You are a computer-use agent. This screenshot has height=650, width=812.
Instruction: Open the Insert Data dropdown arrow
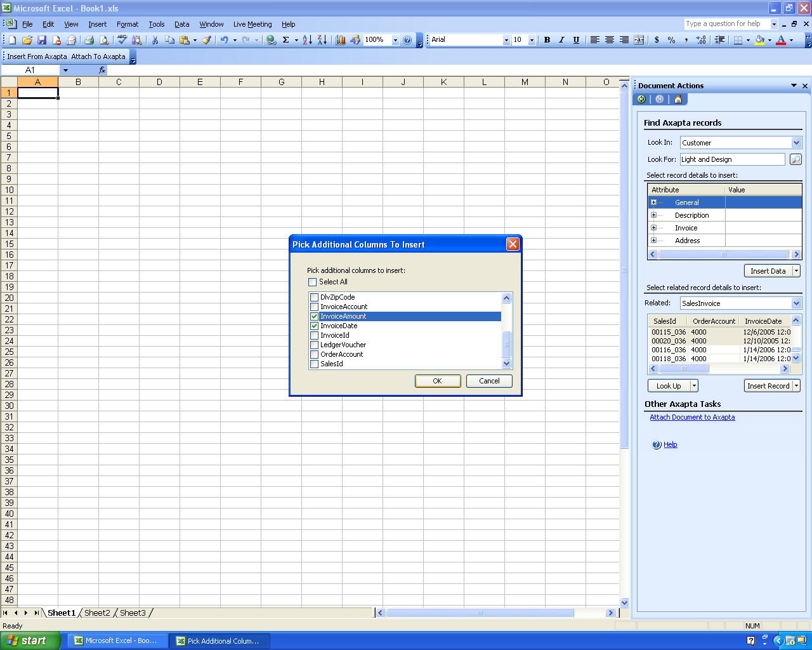797,271
